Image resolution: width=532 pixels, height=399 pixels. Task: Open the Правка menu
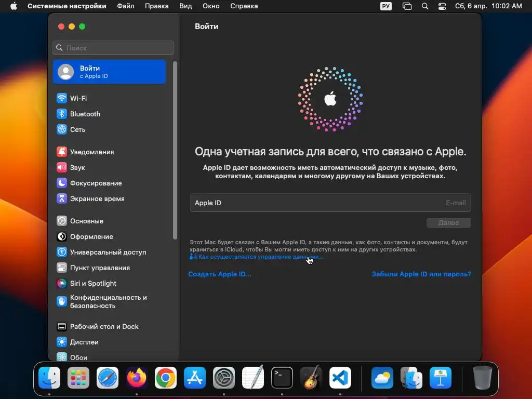[x=157, y=6]
